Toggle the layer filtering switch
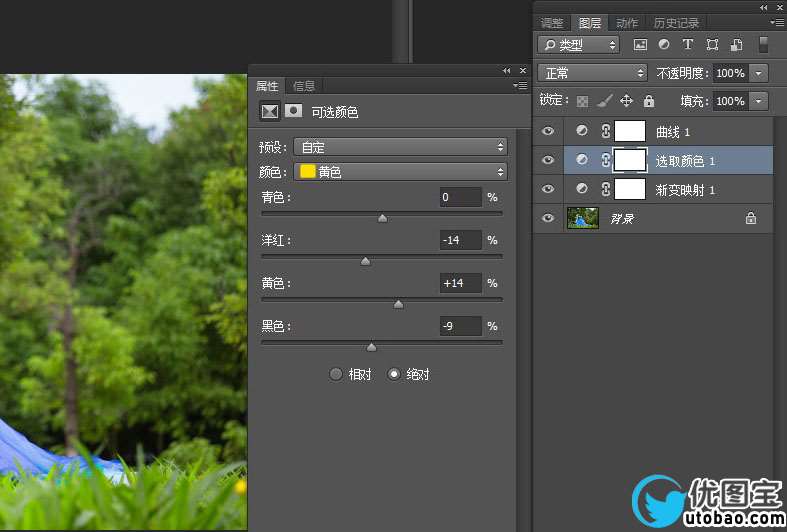Screen dimensions: 787x532 click(x=763, y=45)
